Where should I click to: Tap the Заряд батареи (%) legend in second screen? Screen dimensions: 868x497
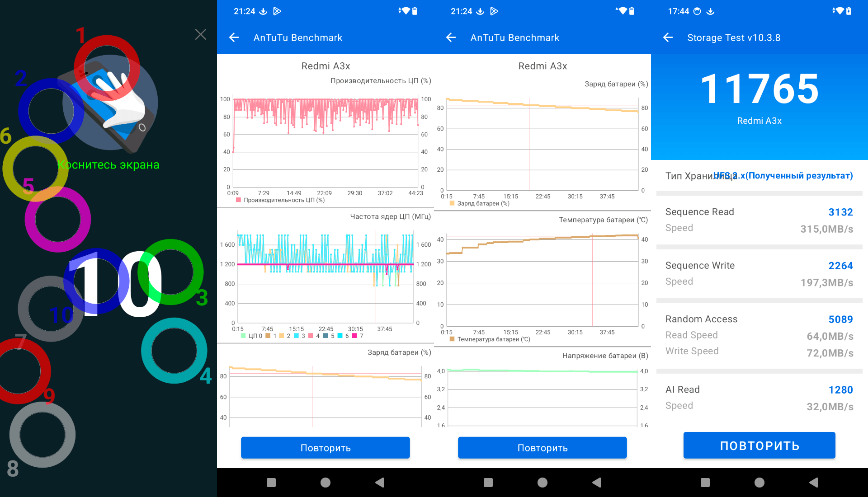[480, 203]
